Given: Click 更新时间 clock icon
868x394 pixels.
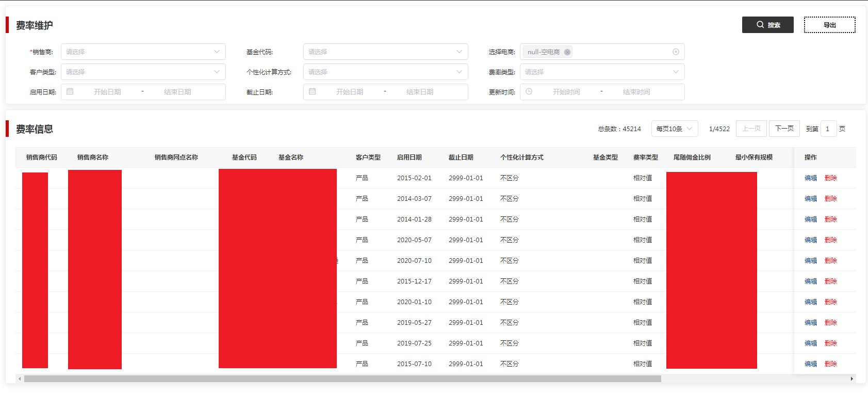Looking at the screenshot, I should [529, 91].
